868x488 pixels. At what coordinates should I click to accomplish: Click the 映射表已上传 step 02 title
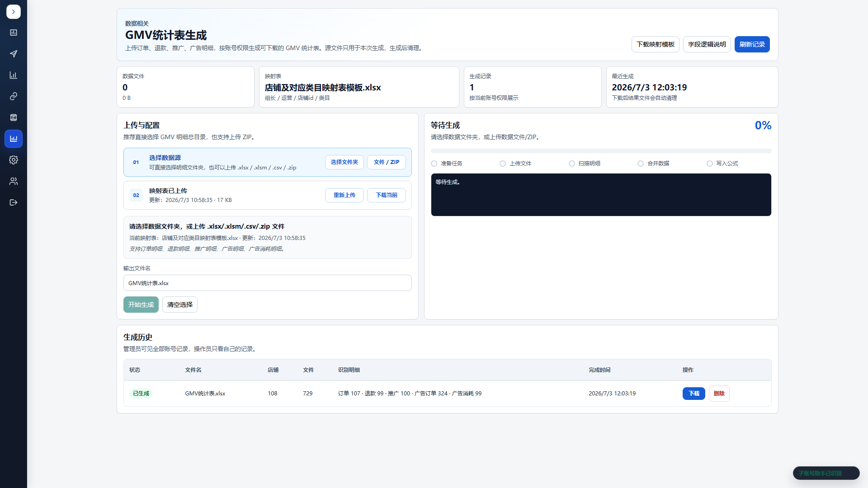(x=168, y=191)
